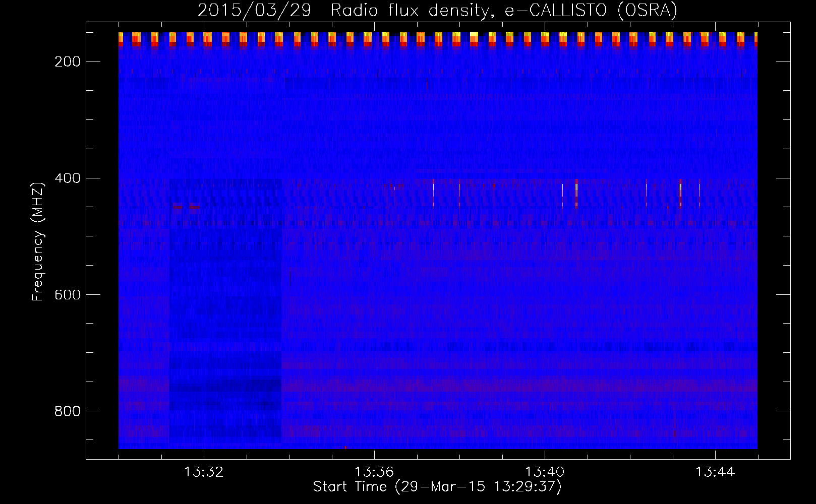
Task: Click the 13:32 time tick label
Action: click(204, 472)
